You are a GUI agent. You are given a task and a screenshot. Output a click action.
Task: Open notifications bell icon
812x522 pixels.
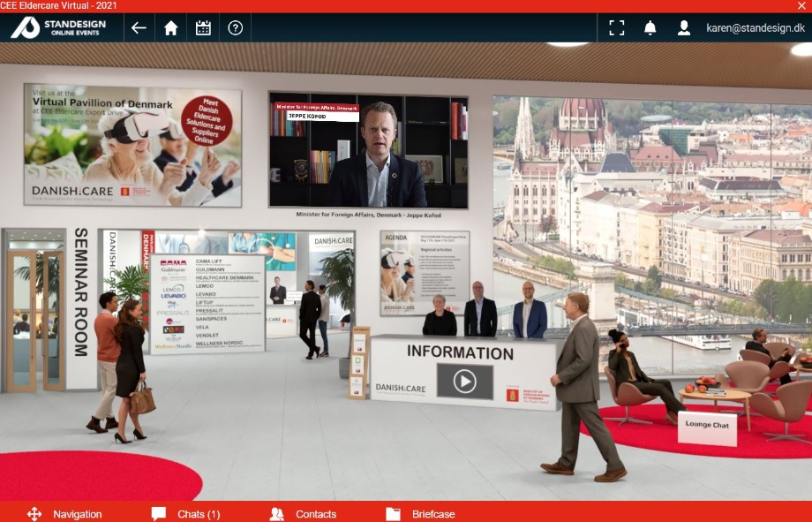650,28
